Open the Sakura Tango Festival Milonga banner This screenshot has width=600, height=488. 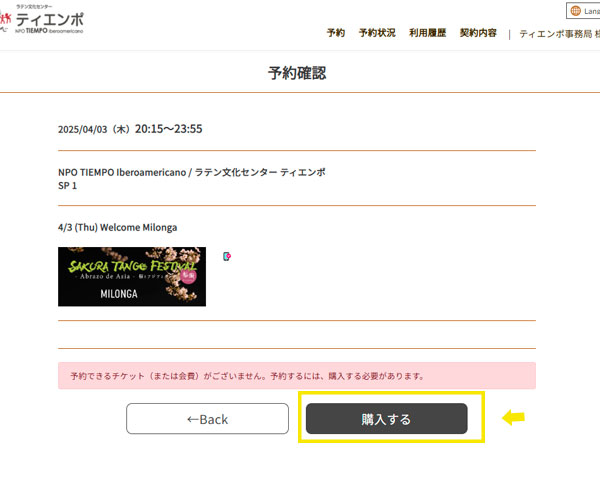[x=132, y=276]
